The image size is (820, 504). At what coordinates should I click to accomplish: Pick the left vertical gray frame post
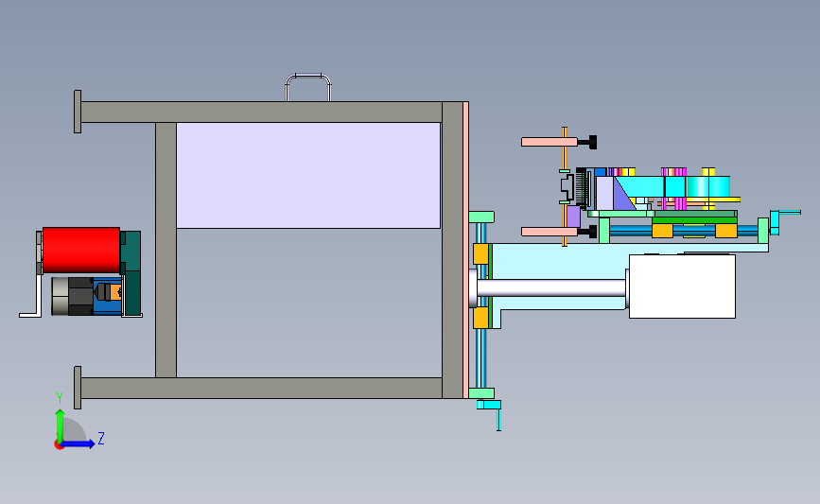pyautogui.click(x=166, y=250)
